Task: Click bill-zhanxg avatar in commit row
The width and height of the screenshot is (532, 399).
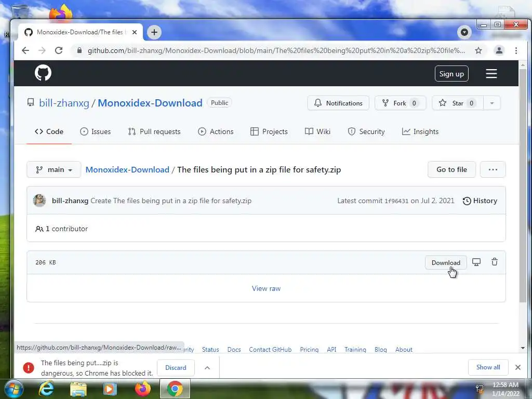Action: point(39,201)
